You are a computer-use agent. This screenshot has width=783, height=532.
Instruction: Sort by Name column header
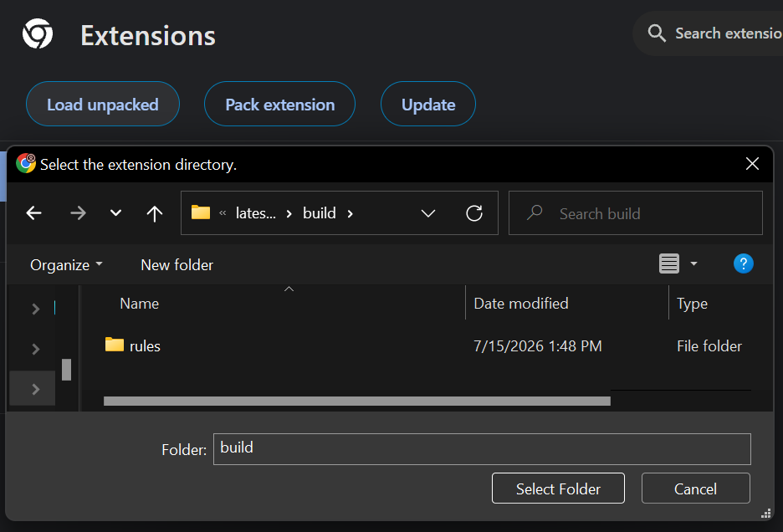[140, 303]
